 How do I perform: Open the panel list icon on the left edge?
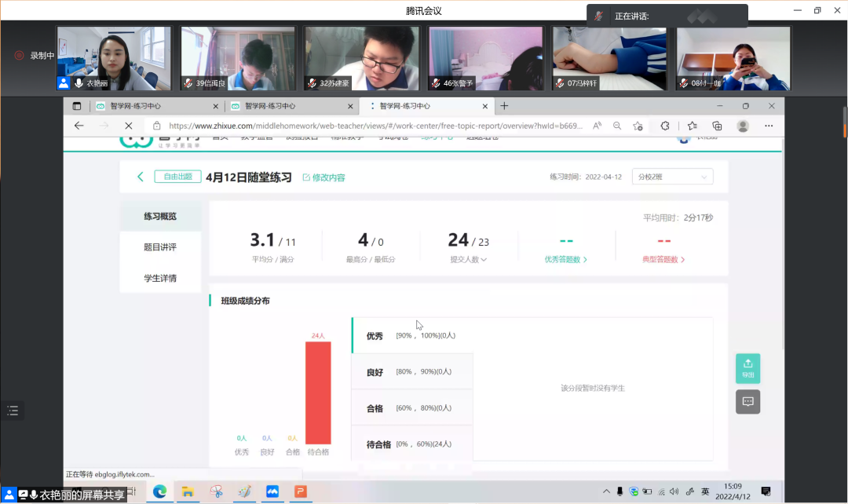[x=12, y=411]
